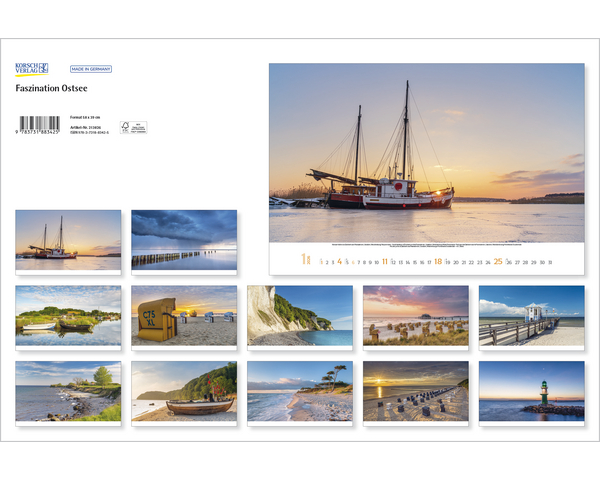Viewport: 600px width, 480px height.
Task: Click the Korsch Verlag logo
Action: pyautogui.click(x=31, y=69)
